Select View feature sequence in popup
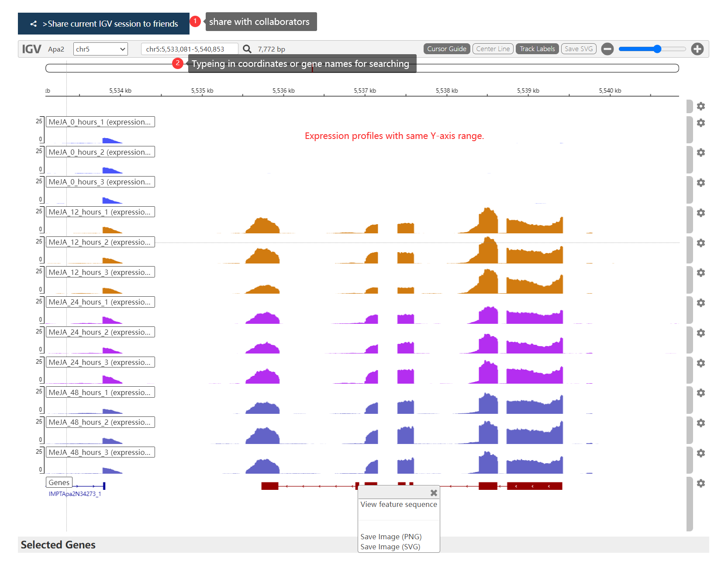728x579 pixels. tap(399, 504)
